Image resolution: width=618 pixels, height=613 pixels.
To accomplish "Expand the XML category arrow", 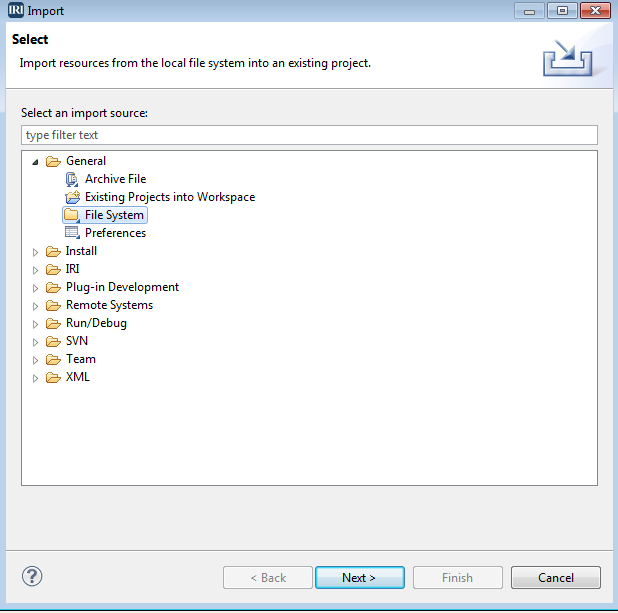I will (x=35, y=378).
